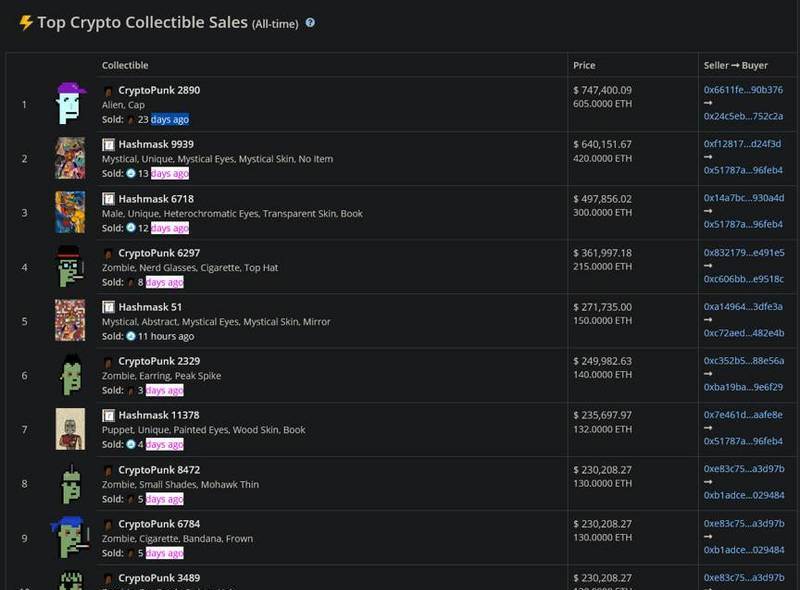Image resolution: width=800 pixels, height=590 pixels.
Task: Open the CryptoPunk 6297 collectible link
Action: coord(159,253)
